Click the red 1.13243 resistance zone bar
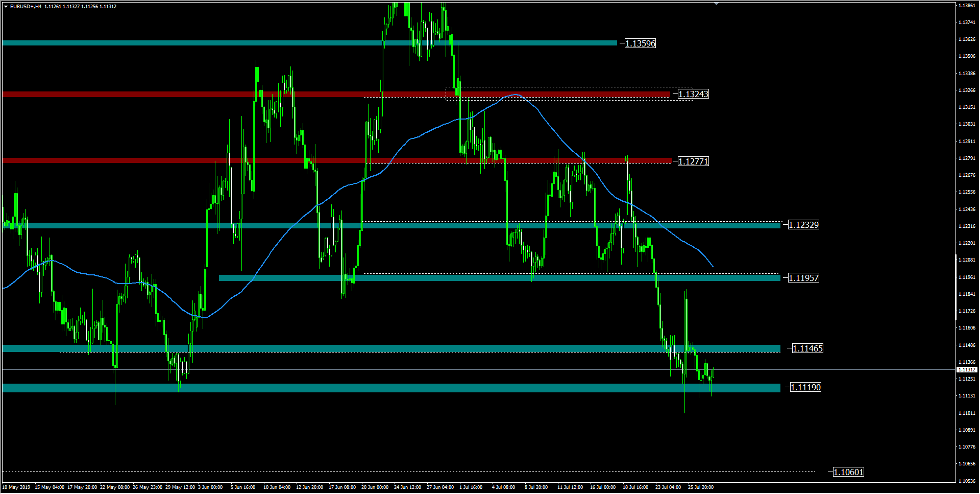980x494 pixels. (x=204, y=94)
